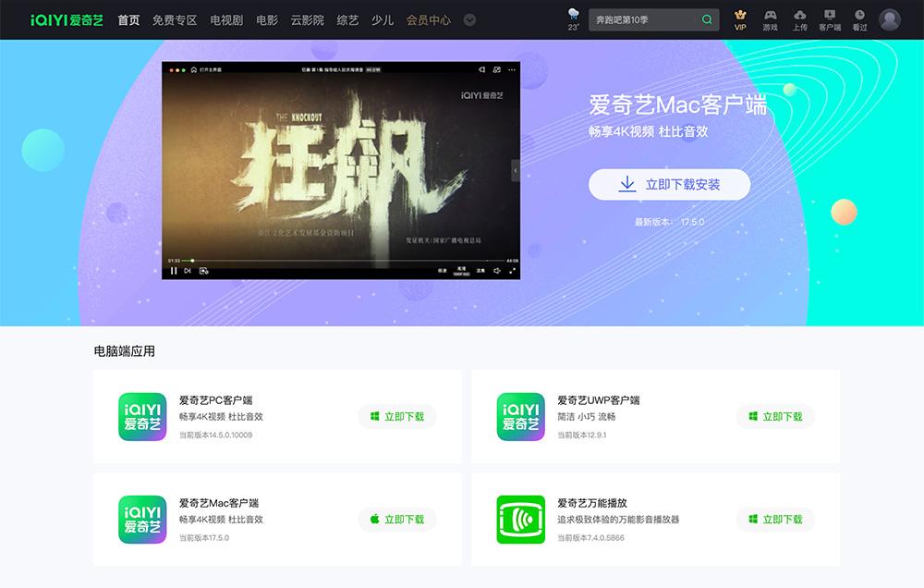Click the 爱奇艺PC客户端 title text
The width and height of the screenshot is (924, 588).
(215, 400)
